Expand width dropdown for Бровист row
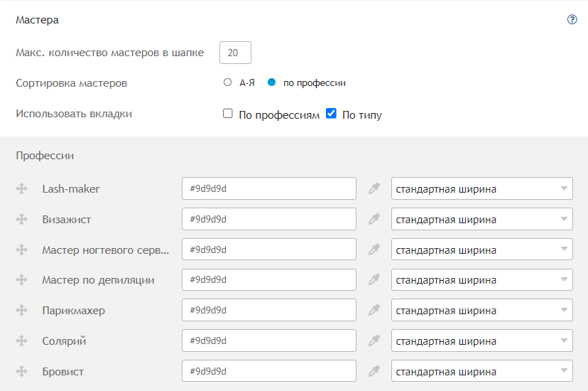588x391 pixels. [x=482, y=371]
